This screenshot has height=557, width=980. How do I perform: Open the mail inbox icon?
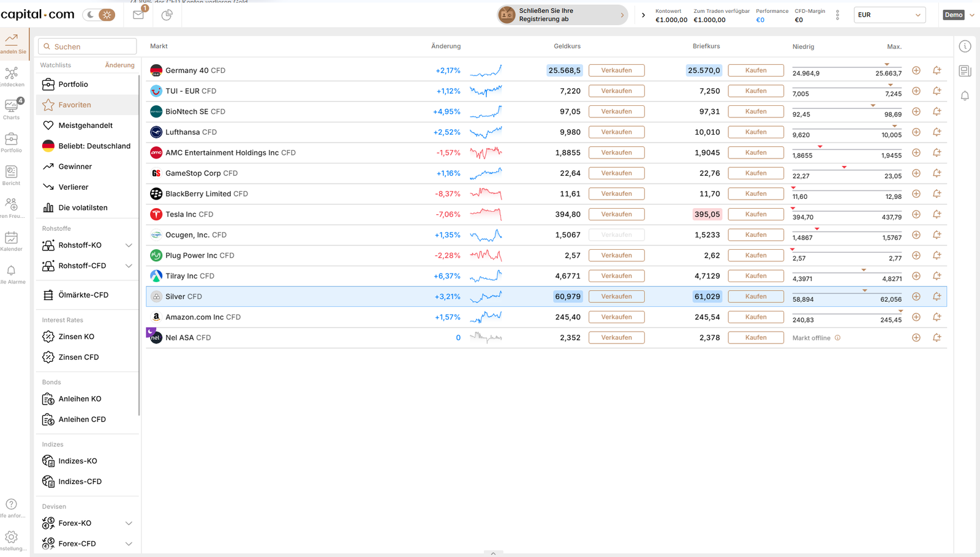point(138,15)
